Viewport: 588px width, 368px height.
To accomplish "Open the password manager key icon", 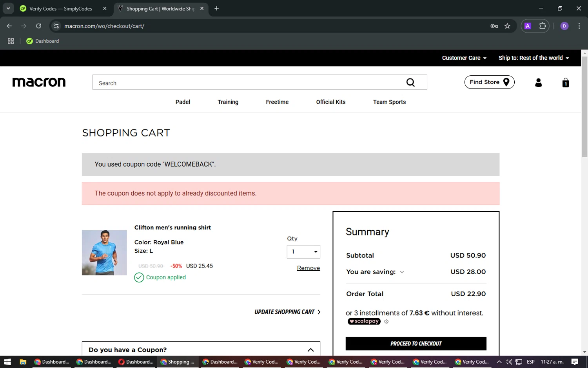I will [x=494, y=26].
